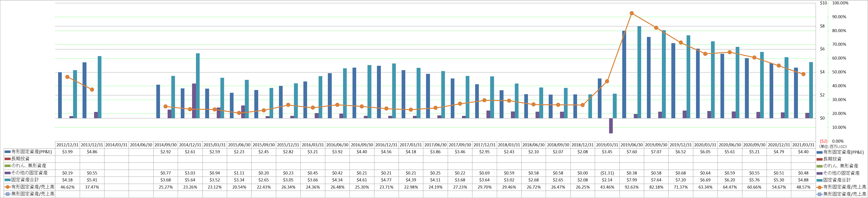Image resolution: width=868 pixels, height=198 pixels.
Task: Select the 2015/06/30 date header
Action: pos(239,145)
